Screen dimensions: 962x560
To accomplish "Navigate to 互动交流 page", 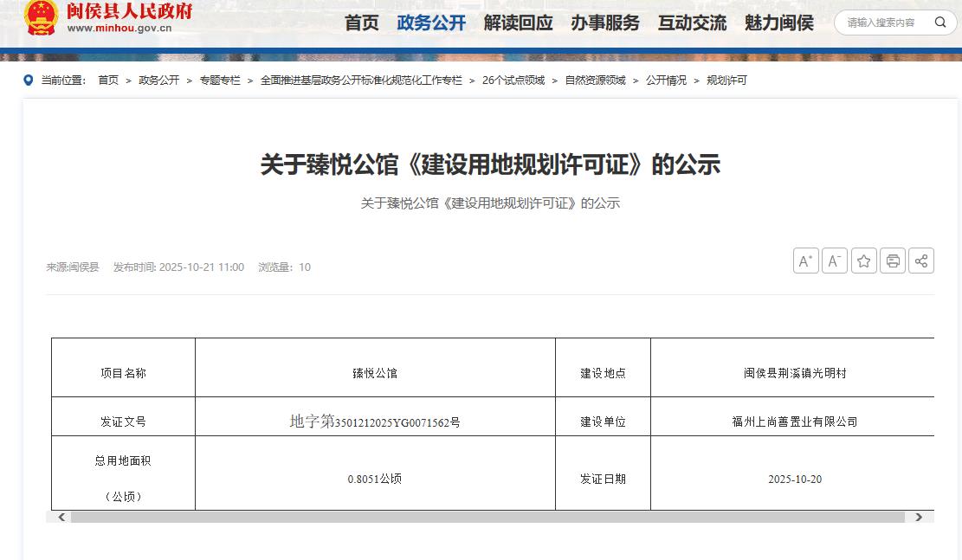I will [692, 23].
